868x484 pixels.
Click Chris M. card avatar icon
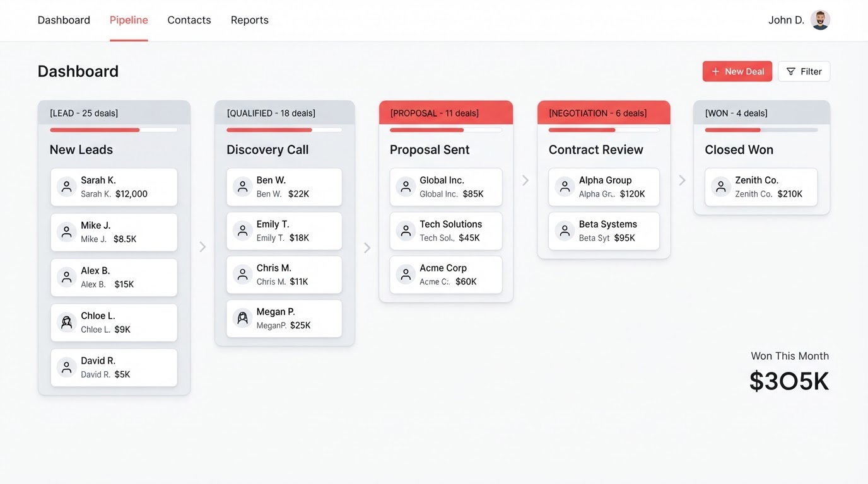pos(242,275)
